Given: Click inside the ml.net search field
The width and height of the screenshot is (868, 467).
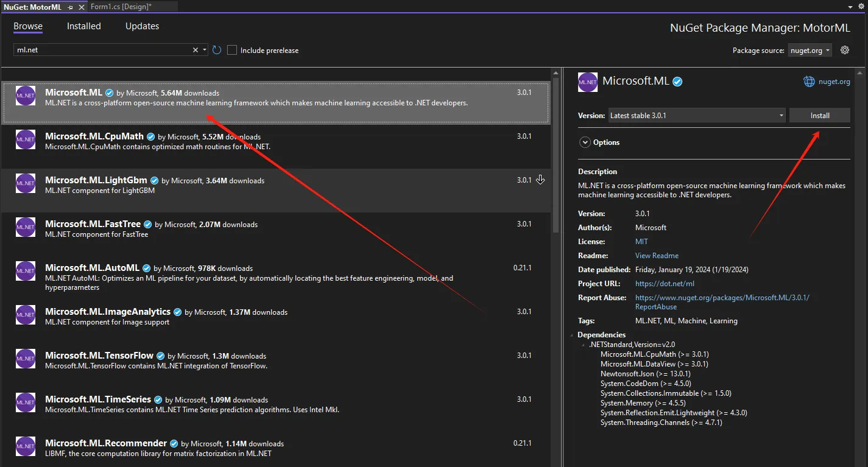Looking at the screenshot, I should point(101,50).
